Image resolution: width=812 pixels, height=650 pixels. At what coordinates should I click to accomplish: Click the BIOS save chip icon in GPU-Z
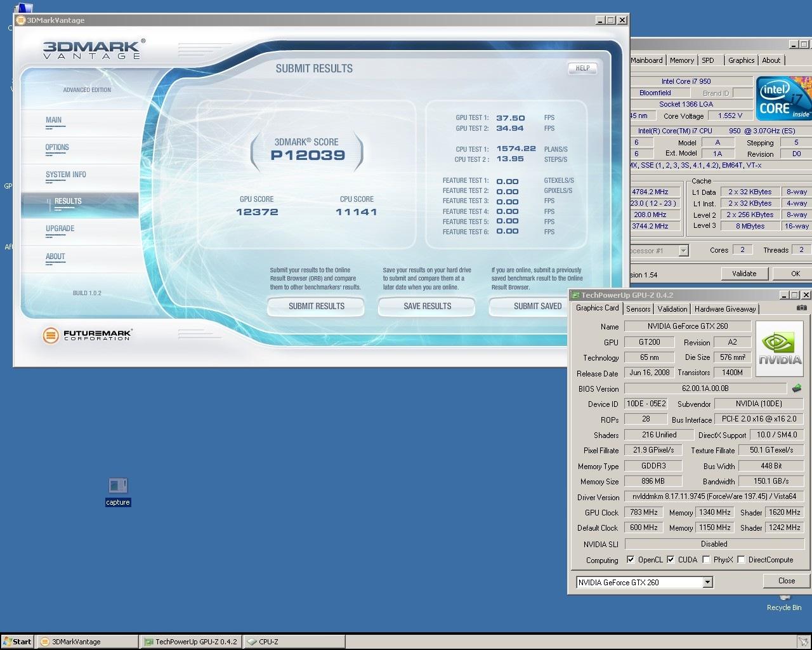click(x=798, y=388)
